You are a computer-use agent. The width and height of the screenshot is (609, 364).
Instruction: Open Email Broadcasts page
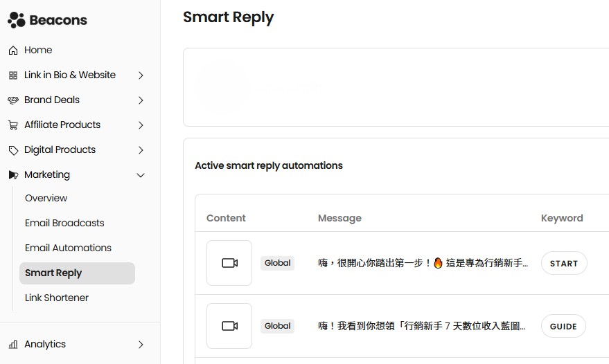(x=64, y=223)
